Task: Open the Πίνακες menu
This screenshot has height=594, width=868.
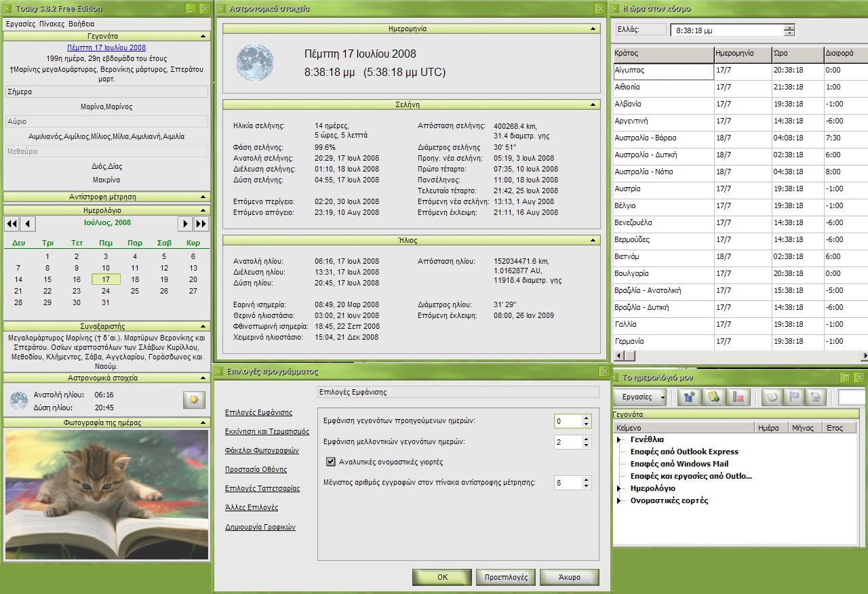Action: click(x=52, y=24)
